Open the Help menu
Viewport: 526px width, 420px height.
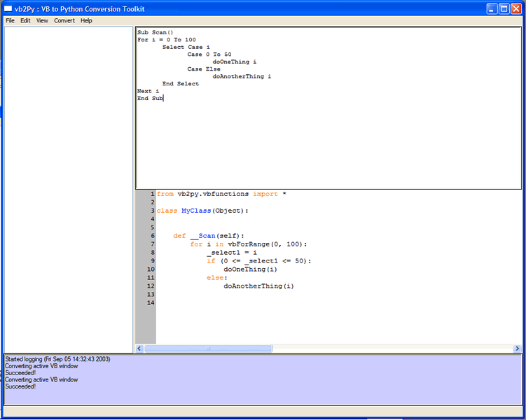tap(86, 20)
